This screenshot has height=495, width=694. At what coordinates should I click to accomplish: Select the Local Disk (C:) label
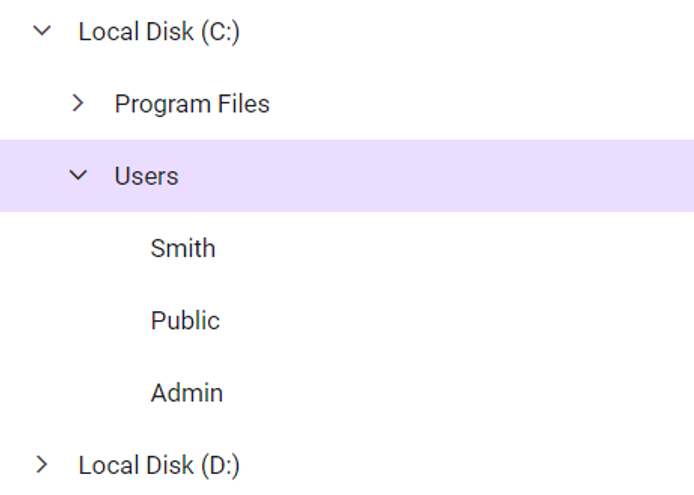159,32
